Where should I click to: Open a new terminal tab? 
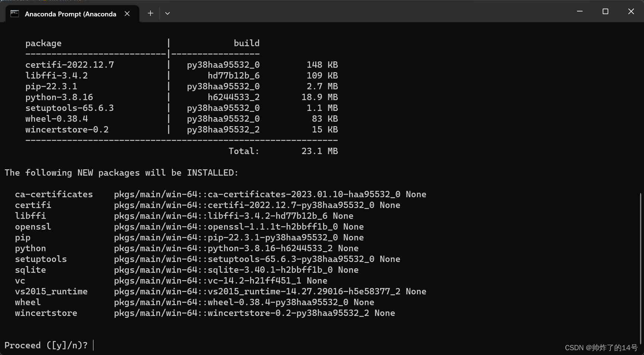point(150,13)
